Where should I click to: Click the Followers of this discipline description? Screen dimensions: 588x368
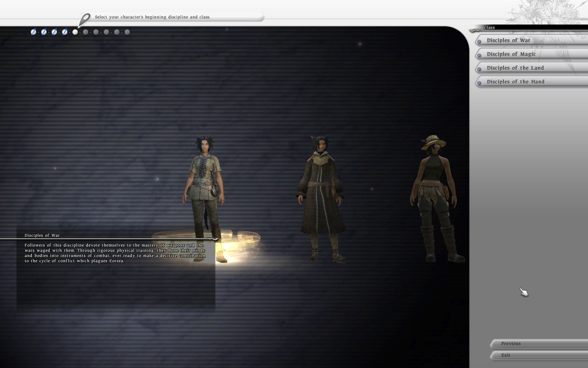[x=115, y=253]
